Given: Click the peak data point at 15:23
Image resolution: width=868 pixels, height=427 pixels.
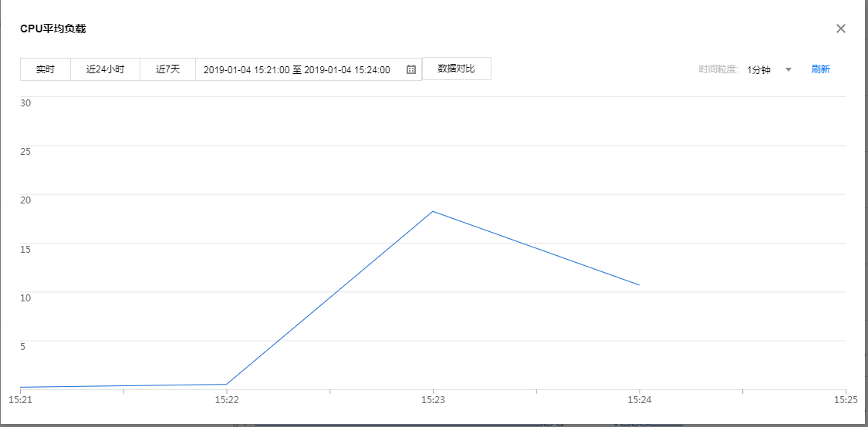Looking at the screenshot, I should [x=433, y=211].
